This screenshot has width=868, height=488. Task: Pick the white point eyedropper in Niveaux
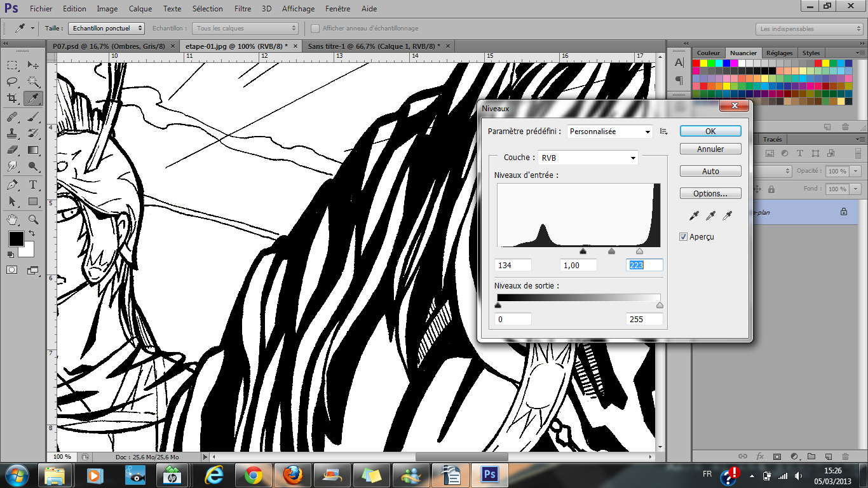pos(728,216)
